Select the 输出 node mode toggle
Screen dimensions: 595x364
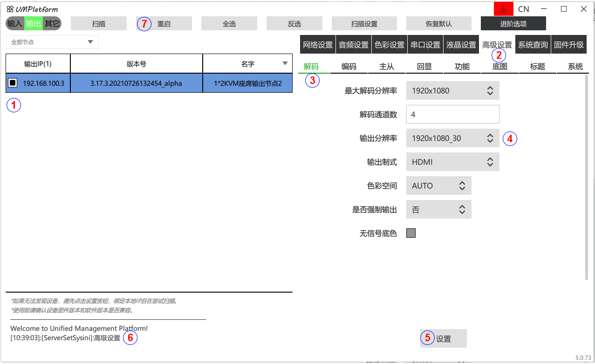click(34, 23)
